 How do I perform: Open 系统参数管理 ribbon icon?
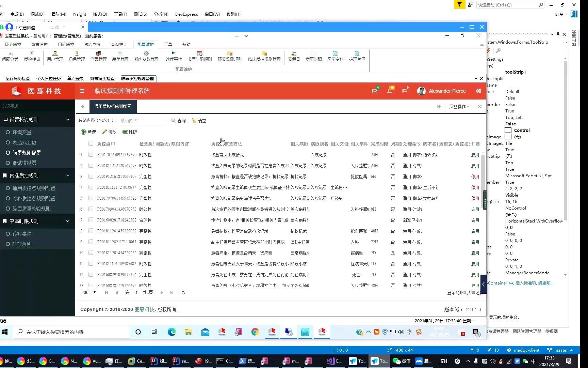click(146, 56)
